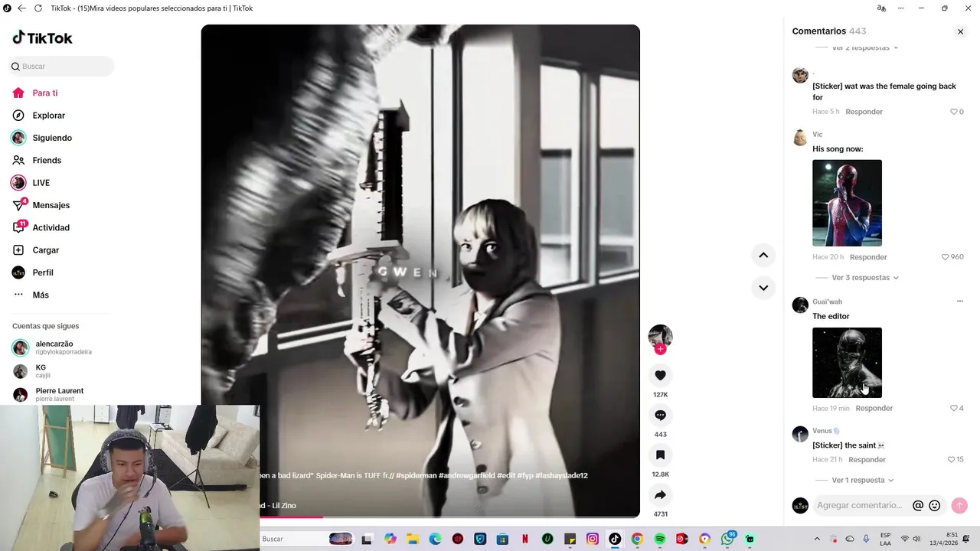Open WhatsApp from the taskbar
980x551 pixels.
pos(727,539)
